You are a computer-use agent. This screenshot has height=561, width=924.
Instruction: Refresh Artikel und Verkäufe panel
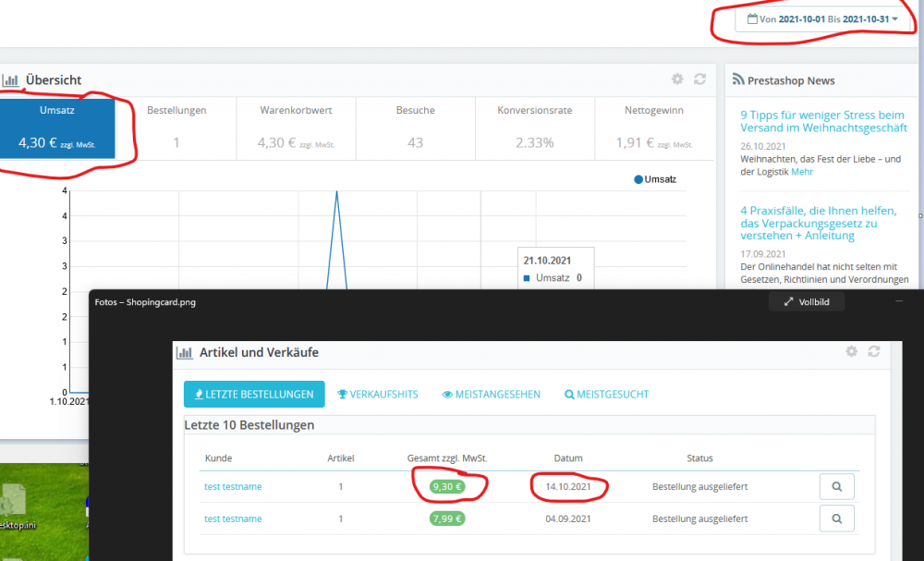pos(874,351)
